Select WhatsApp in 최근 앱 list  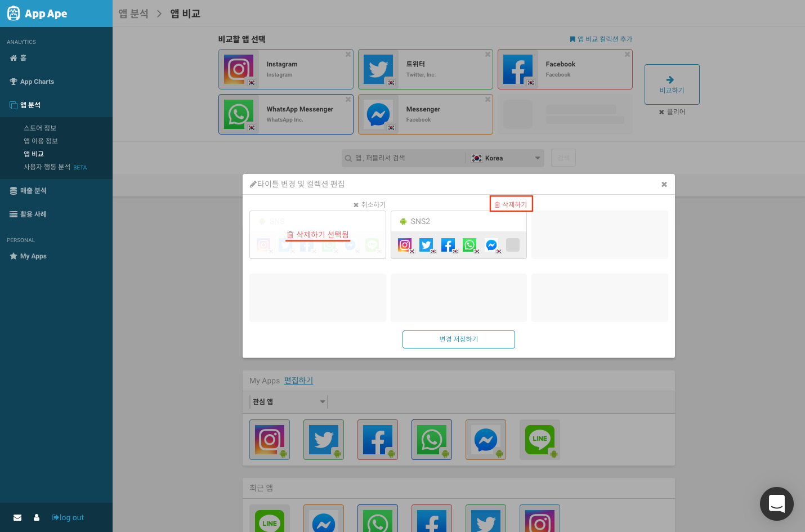(x=378, y=518)
